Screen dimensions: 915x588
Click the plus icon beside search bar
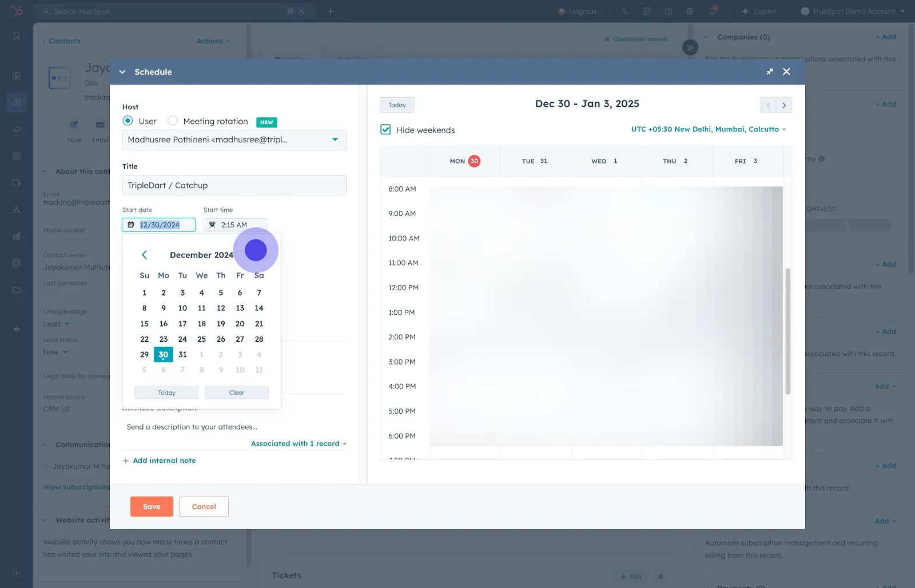tap(331, 11)
